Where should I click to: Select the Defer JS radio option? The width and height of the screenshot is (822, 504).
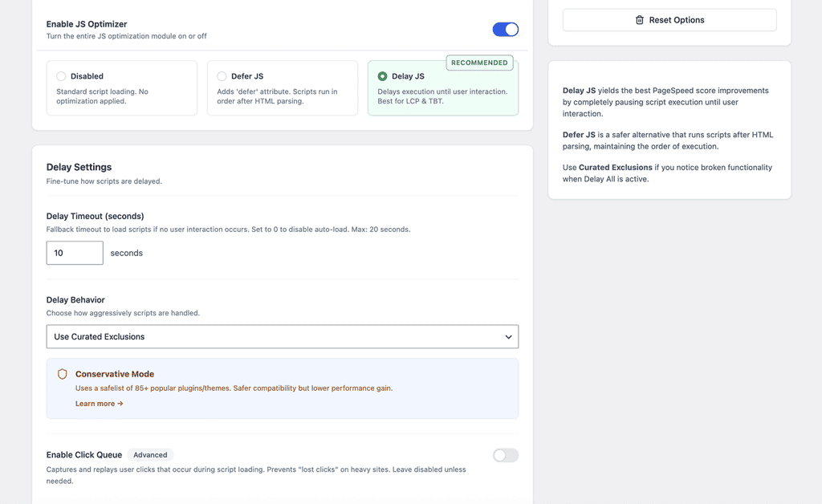tap(222, 76)
